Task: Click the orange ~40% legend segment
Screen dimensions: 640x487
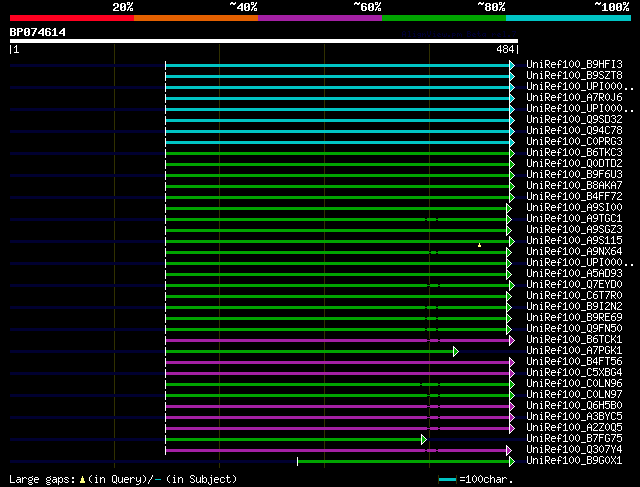Action: point(195,17)
